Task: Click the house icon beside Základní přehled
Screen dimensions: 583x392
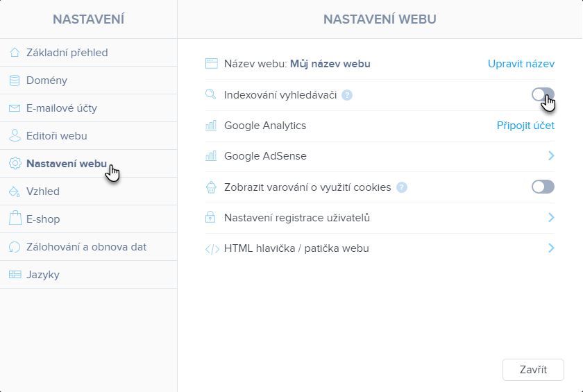Action: tap(15, 53)
